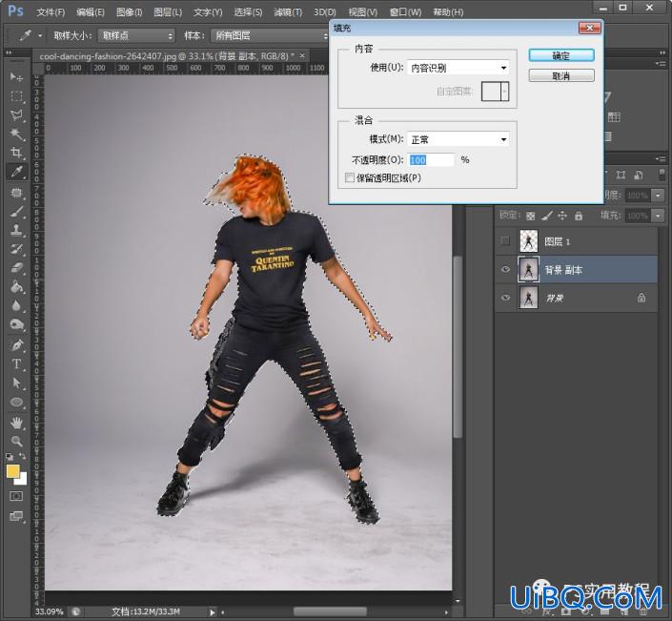672x621 pixels.
Task: Select the Rectangular Marquee tool
Action: coord(16,96)
